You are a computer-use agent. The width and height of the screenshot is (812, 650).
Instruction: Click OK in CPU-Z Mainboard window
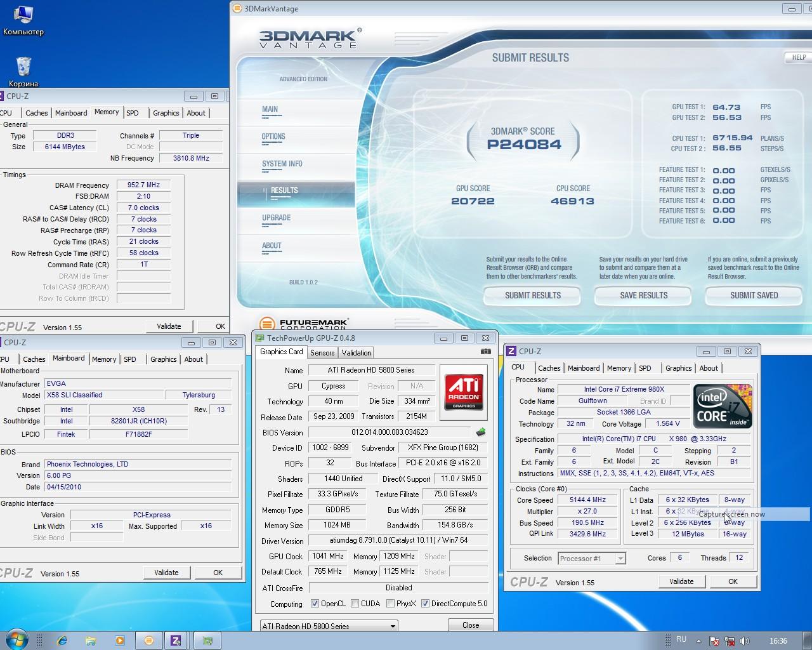click(x=218, y=573)
